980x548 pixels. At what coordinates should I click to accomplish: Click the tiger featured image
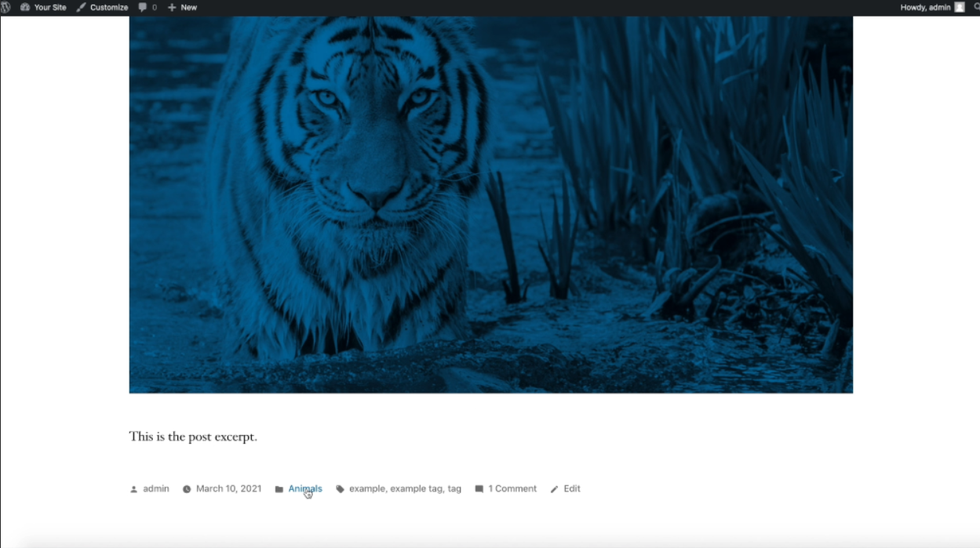(x=491, y=205)
